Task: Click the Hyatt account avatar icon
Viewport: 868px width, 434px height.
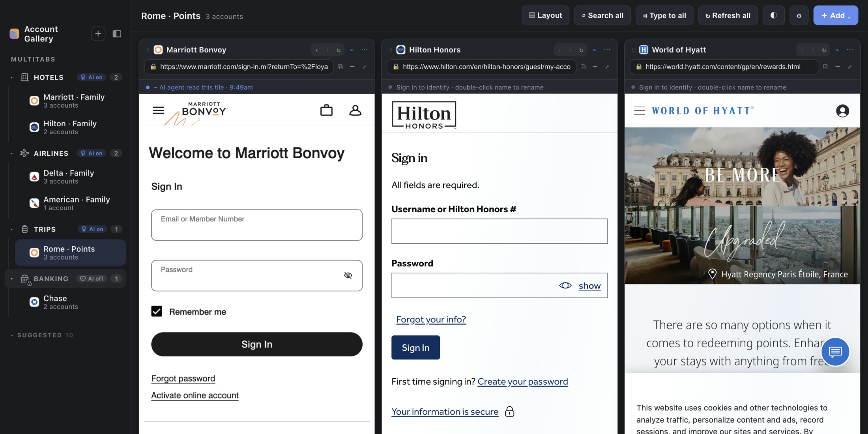Action: point(842,111)
